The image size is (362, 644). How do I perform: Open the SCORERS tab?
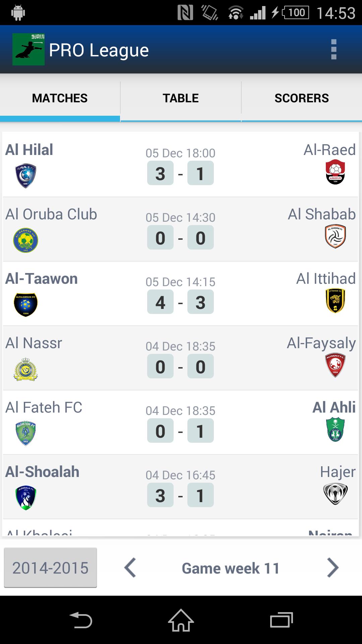point(301,98)
